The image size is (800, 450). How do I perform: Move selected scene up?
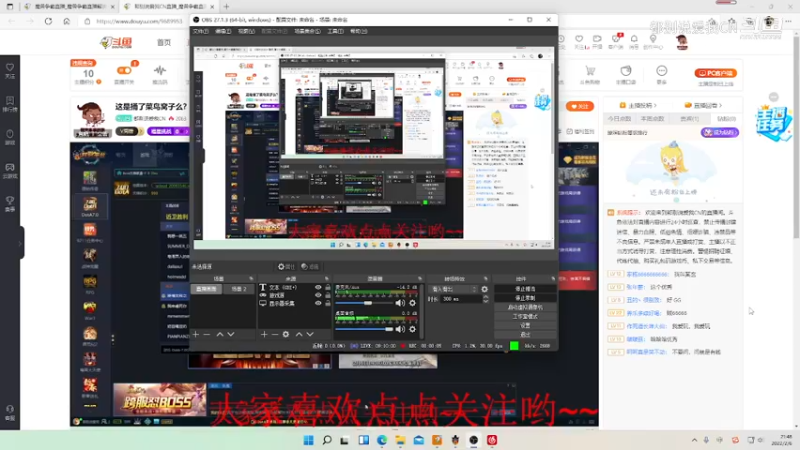[220, 334]
